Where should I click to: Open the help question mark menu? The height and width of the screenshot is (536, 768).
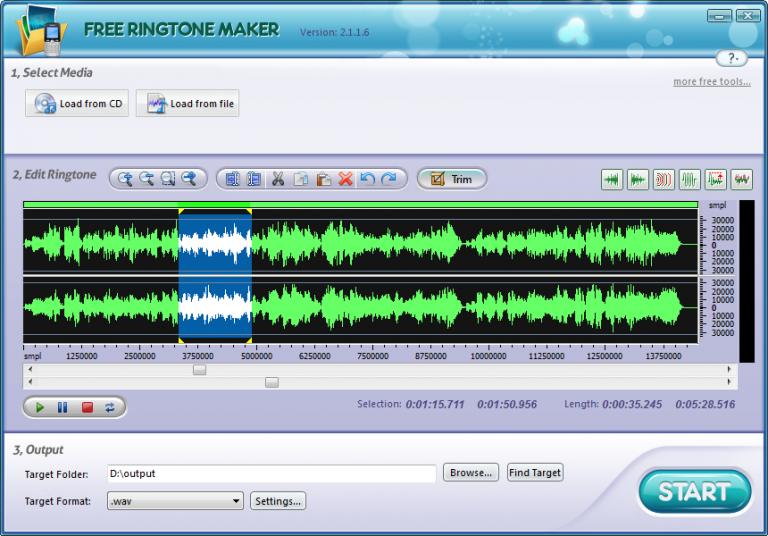click(x=732, y=58)
